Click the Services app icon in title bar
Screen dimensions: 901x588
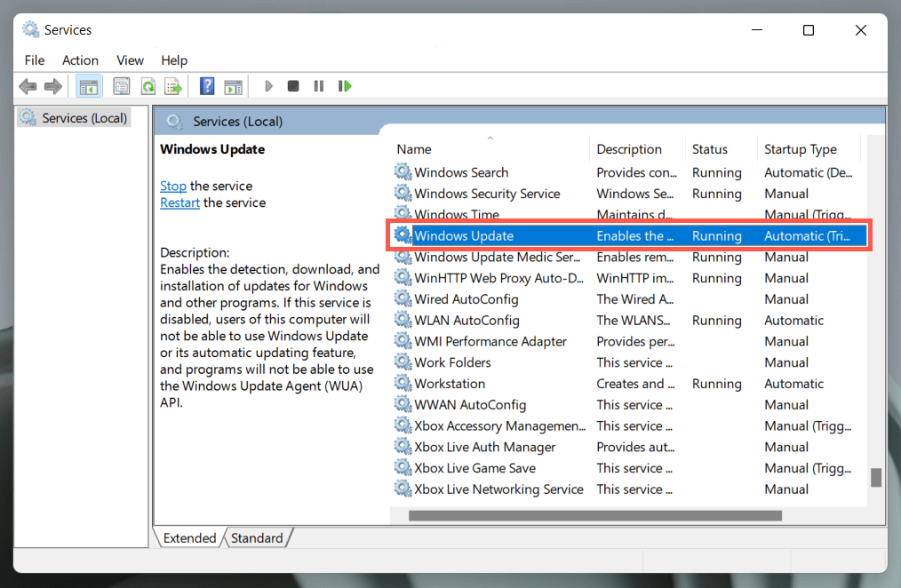(x=30, y=29)
